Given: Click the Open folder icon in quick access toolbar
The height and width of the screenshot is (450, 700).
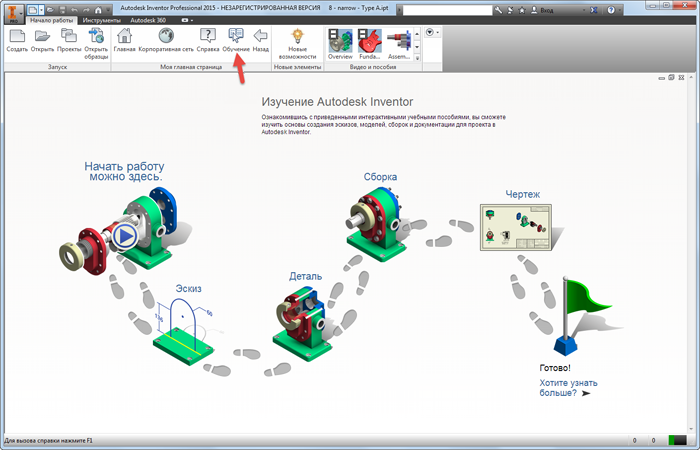Looking at the screenshot, I should (51, 10).
